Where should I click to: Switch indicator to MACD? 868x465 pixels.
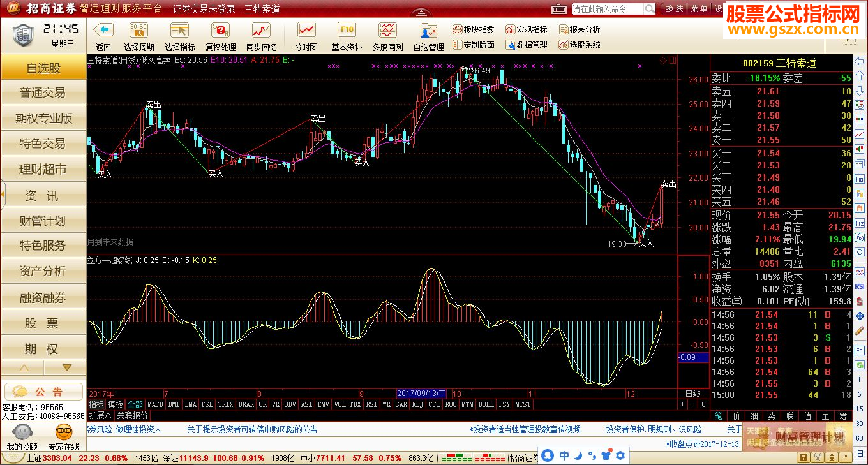155,404
